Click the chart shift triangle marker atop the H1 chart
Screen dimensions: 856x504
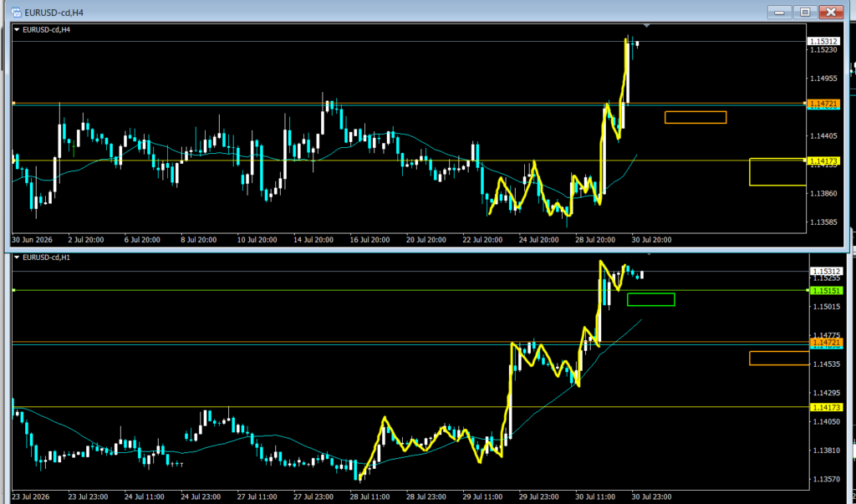[649, 254]
